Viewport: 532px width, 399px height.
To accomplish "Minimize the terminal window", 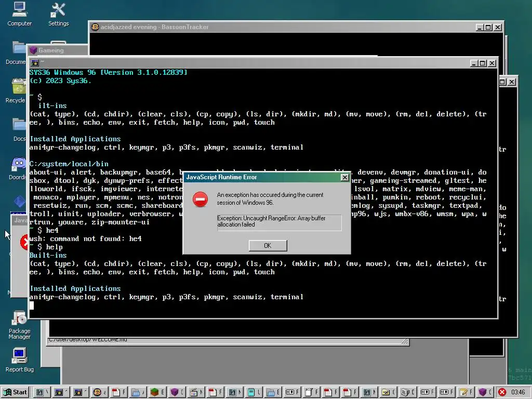I will point(474,63).
